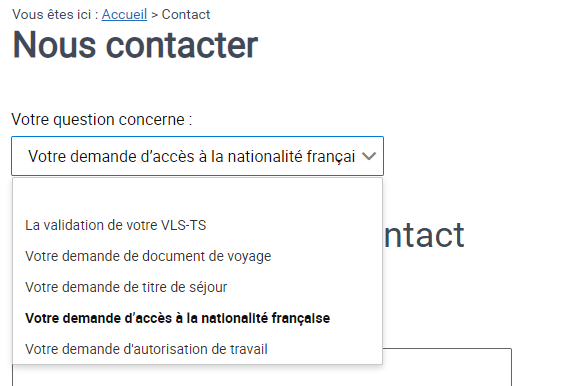Click the dropdown chevron arrow icon
This screenshot has width=568, height=386.
(369, 156)
